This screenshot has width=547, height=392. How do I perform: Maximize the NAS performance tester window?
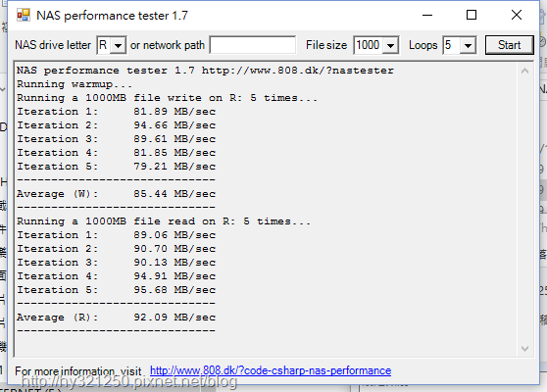click(472, 15)
